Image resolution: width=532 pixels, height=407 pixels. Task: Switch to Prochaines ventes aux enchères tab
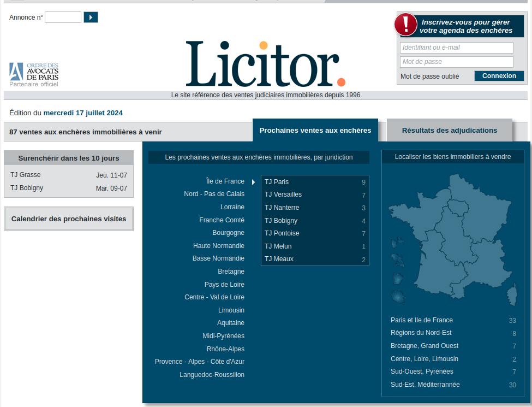(315, 131)
